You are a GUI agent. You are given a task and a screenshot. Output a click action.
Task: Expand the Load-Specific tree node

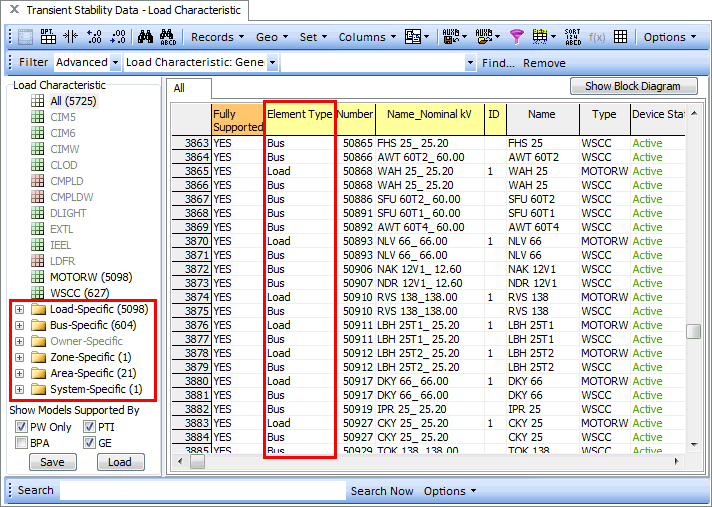click(19, 310)
